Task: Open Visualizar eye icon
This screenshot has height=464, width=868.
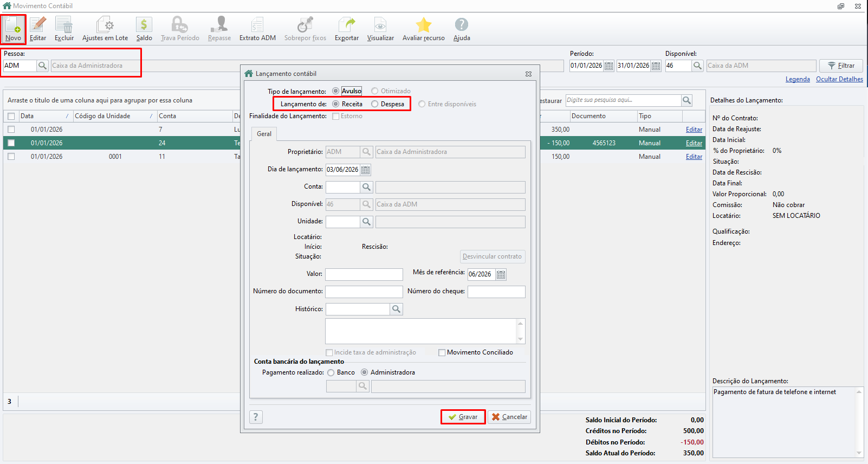Action: (x=380, y=25)
